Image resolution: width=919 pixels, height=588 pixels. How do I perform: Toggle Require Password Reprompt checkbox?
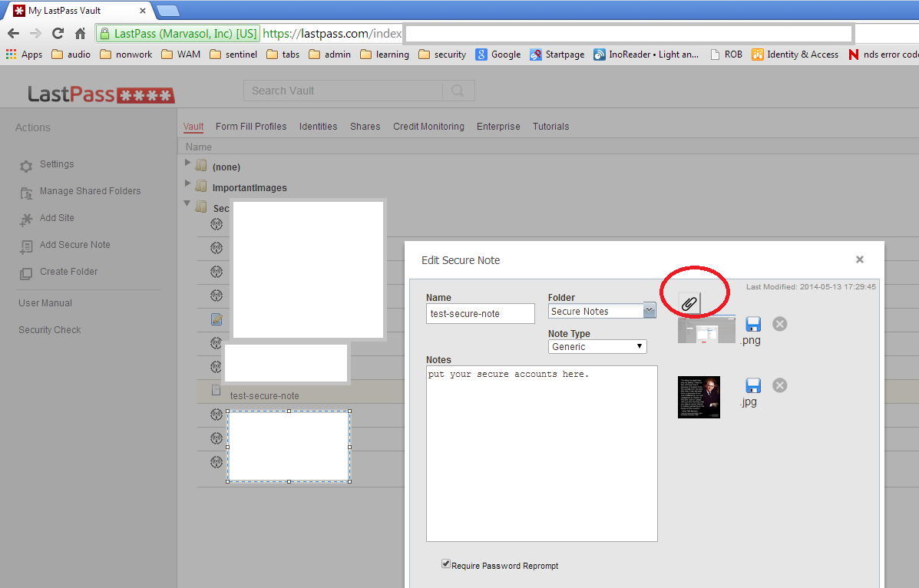point(446,564)
